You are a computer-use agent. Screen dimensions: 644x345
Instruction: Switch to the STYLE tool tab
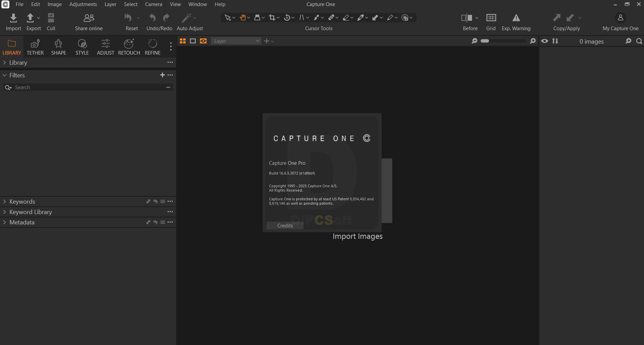(x=82, y=47)
